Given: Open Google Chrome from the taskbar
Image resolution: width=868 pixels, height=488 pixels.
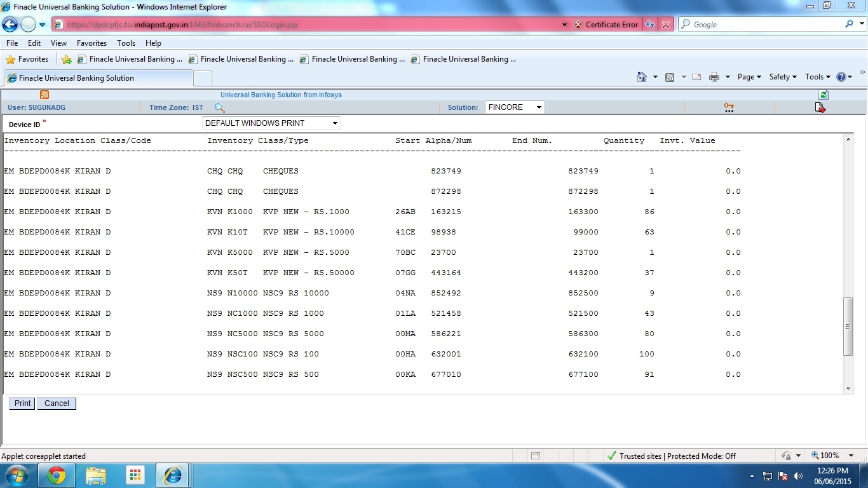Looking at the screenshot, I should [57, 475].
